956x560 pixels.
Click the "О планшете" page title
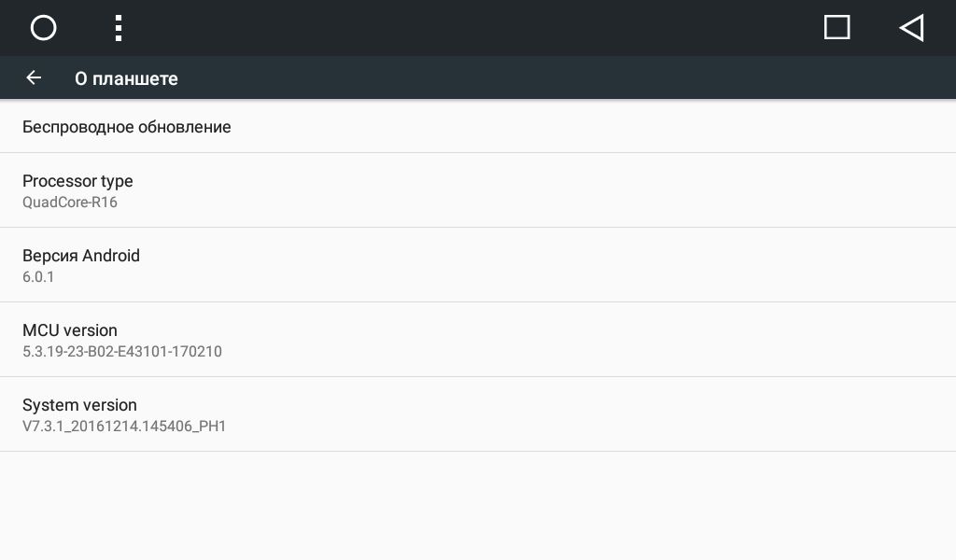point(126,78)
